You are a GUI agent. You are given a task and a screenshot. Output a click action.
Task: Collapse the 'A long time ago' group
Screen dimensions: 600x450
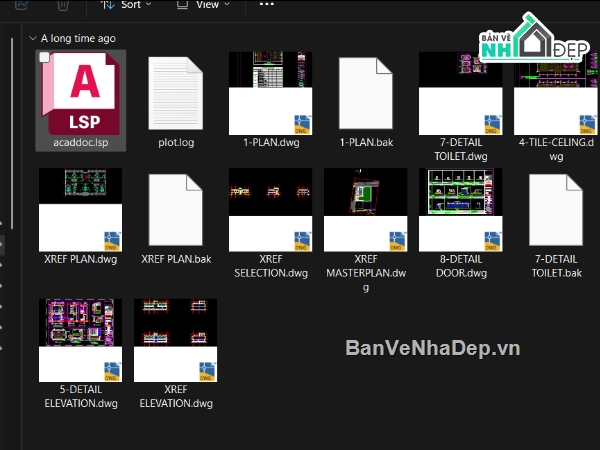[x=33, y=38]
